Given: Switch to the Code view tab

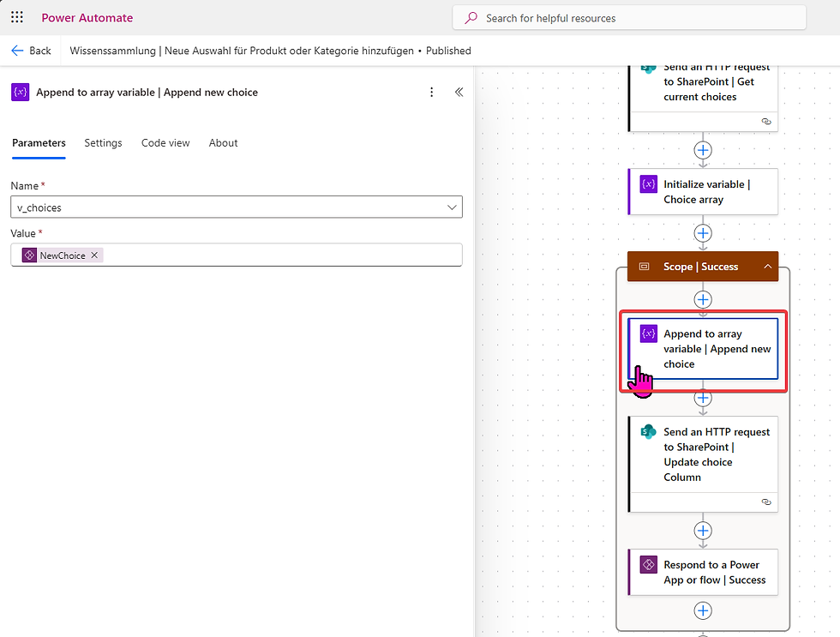Looking at the screenshot, I should pyautogui.click(x=165, y=143).
